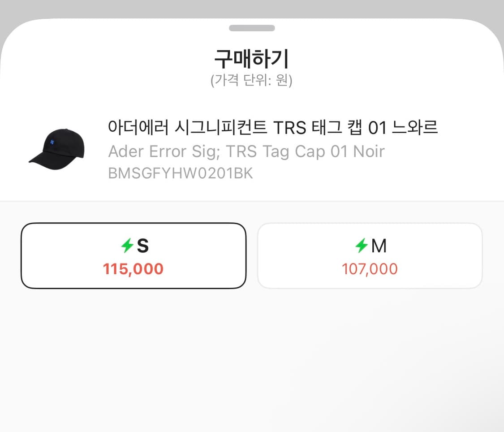
Task: Click the express delivery bolt on the M option
Action: 362,245
